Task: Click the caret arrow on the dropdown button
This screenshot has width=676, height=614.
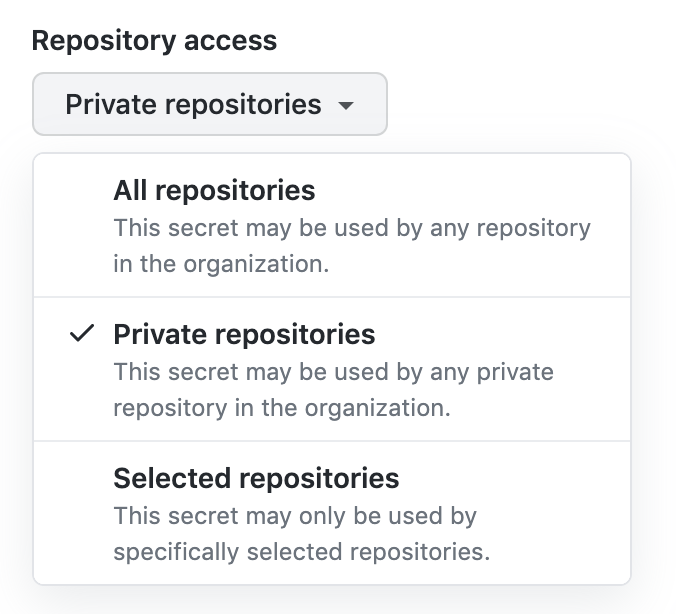Action: tap(346, 105)
